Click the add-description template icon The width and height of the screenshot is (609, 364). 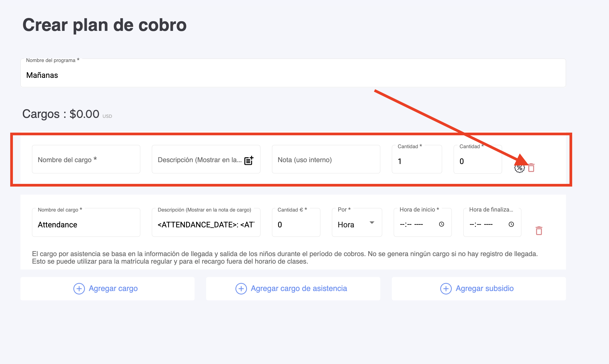coord(249,160)
